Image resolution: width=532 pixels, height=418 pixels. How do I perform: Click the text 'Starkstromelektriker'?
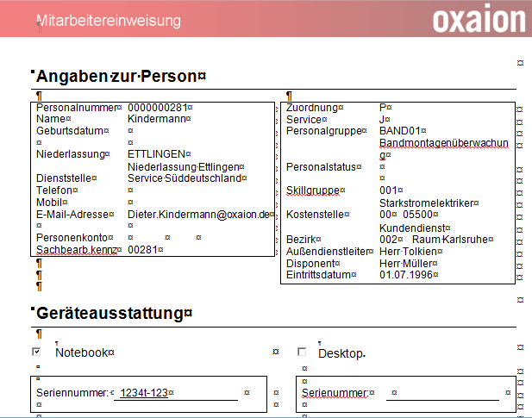(x=427, y=203)
